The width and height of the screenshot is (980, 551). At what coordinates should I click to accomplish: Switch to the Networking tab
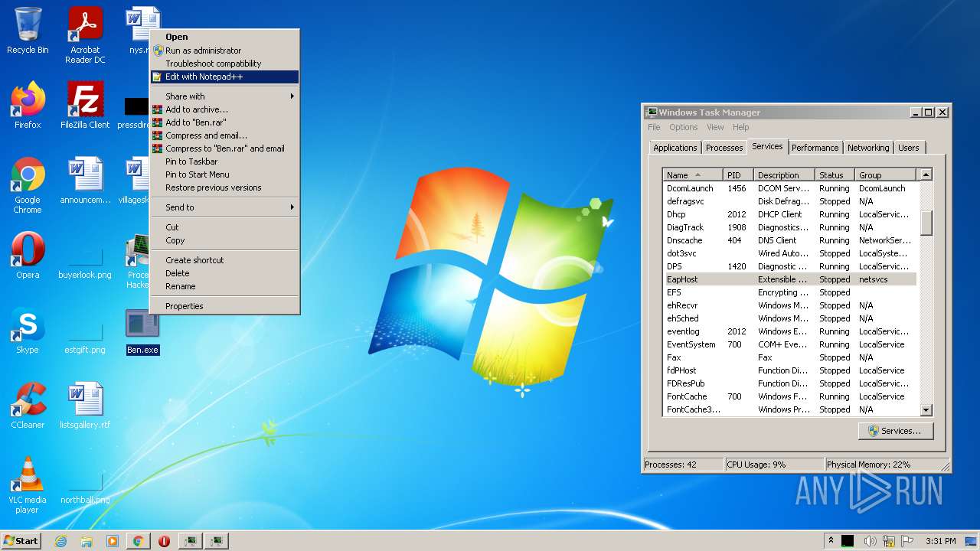[x=868, y=148]
